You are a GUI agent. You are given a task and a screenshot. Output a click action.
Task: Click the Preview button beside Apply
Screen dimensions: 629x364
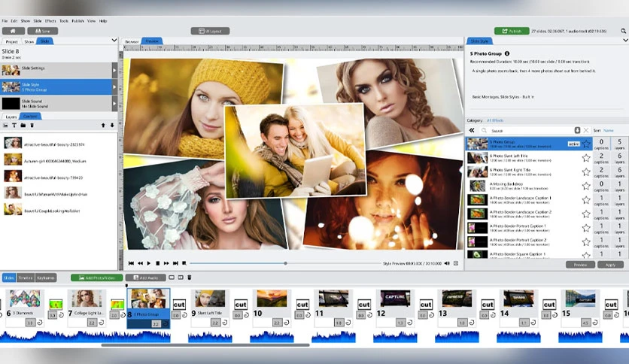[580, 265]
